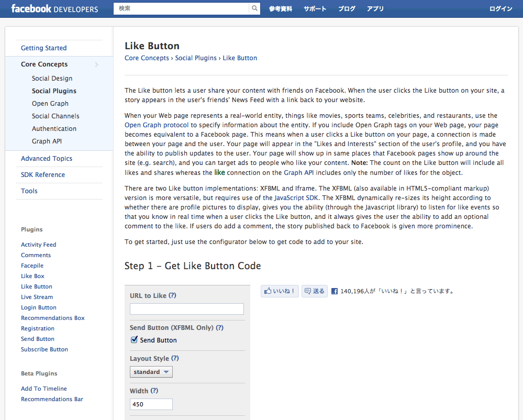523x420 pixels.
Task: Expand Core Concepts sidebar chevron
Action: point(97,64)
